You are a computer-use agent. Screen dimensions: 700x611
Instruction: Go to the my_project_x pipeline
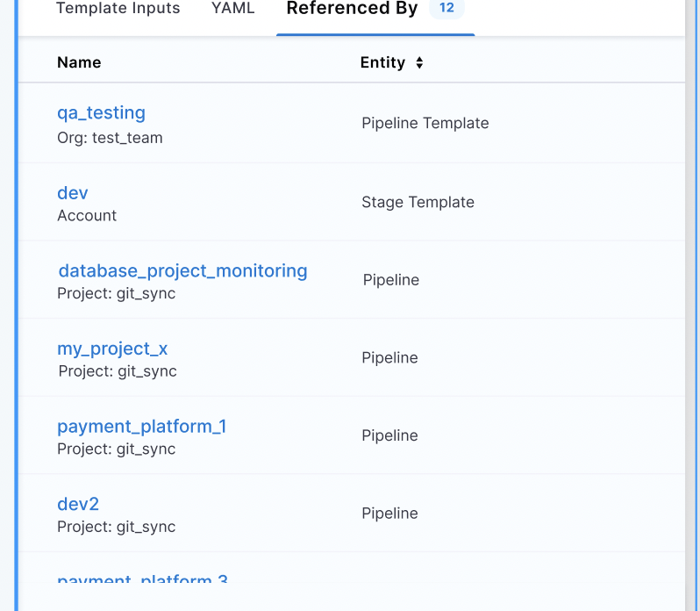(112, 349)
